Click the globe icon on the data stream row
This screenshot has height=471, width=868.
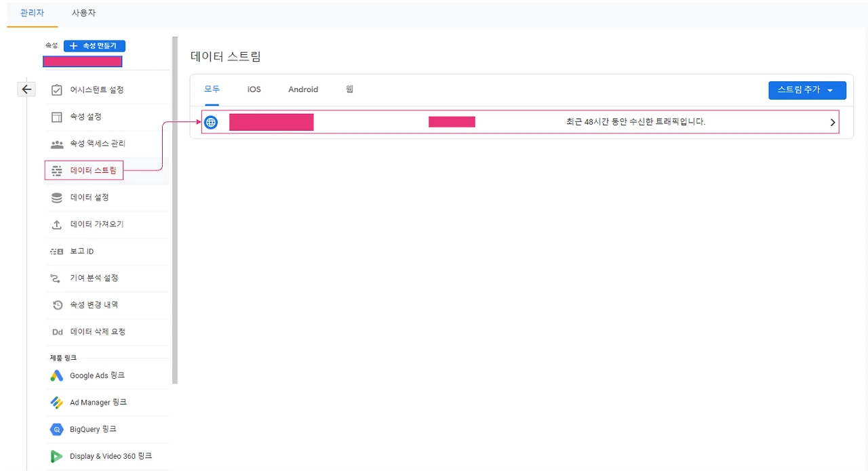pyautogui.click(x=211, y=122)
